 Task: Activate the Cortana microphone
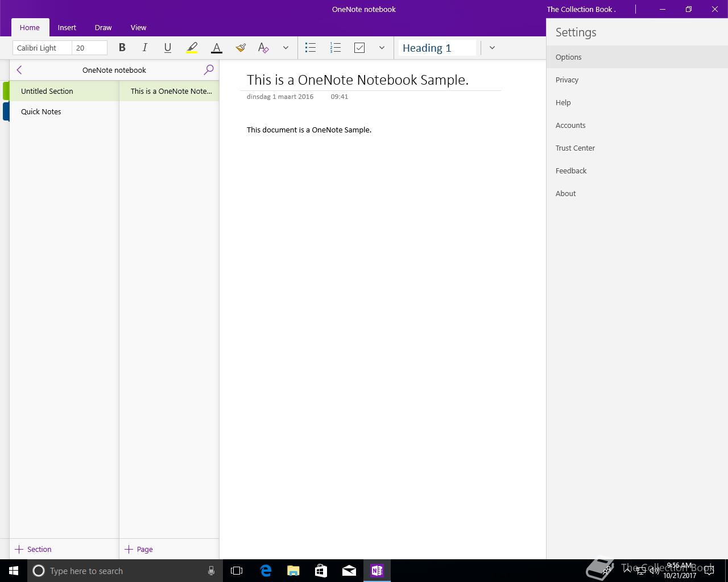[x=211, y=571]
